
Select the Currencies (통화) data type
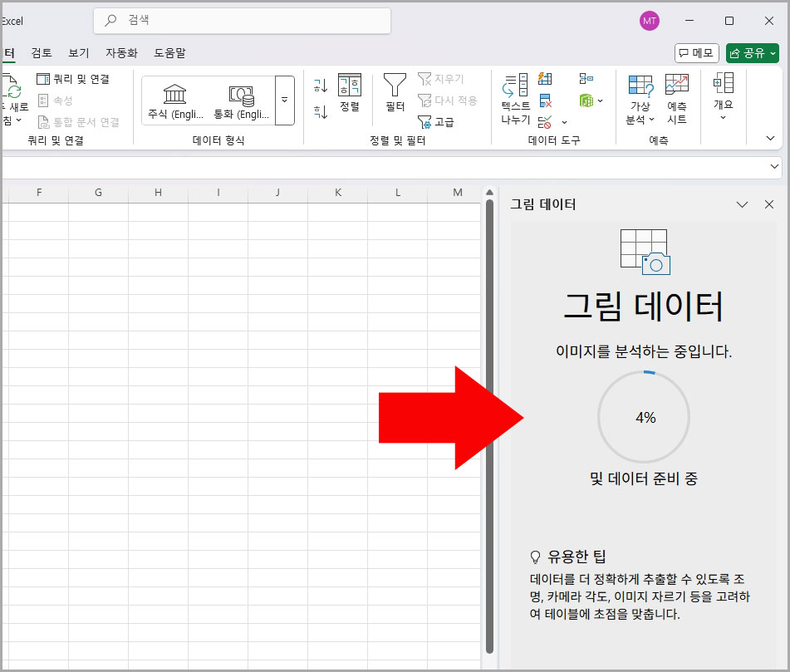tap(242, 102)
